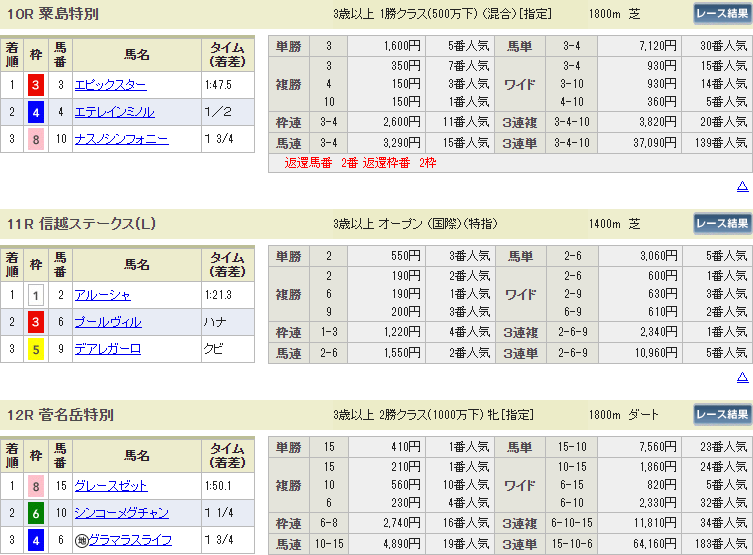Click blue frame number 4 beside グラマラスライフ
The height and width of the screenshot is (555, 753).
coord(36,540)
